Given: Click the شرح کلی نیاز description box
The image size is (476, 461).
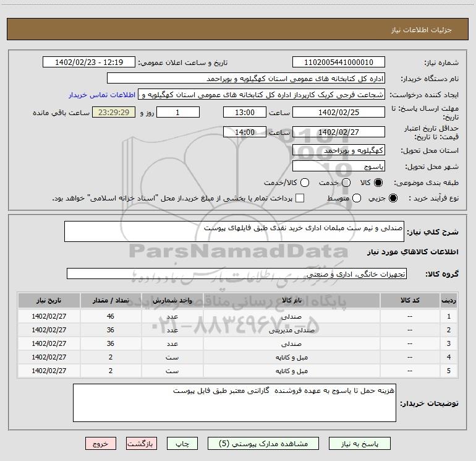Looking at the screenshot, I should [234, 231].
